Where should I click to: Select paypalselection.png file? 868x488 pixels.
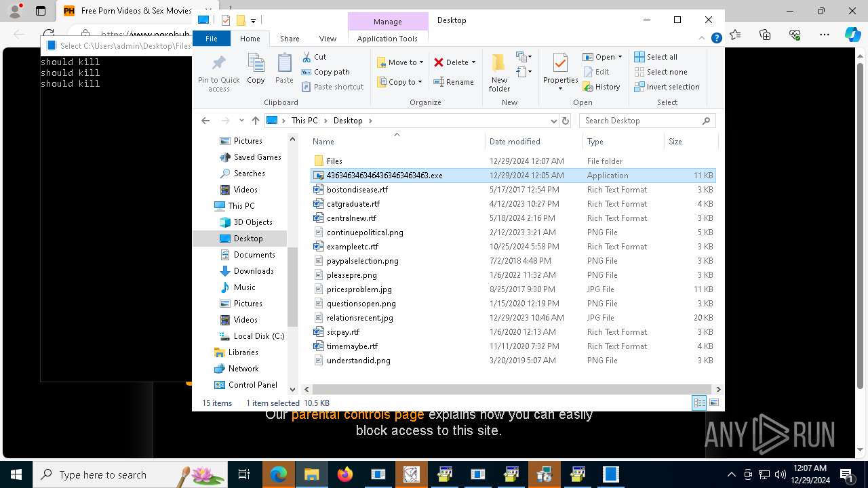(x=513, y=261)
